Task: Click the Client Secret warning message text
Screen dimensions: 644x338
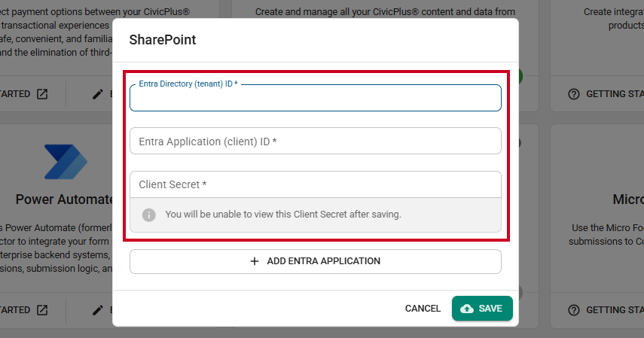Action: click(283, 215)
